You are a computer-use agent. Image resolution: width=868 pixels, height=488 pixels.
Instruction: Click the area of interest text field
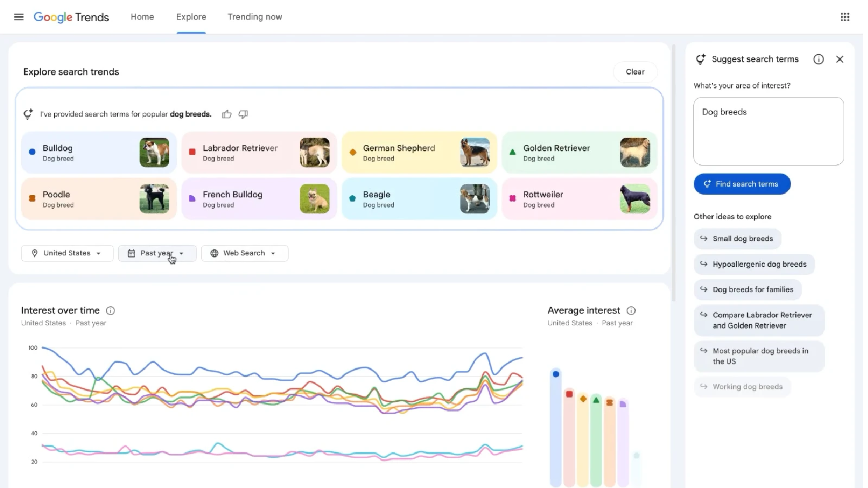[768, 131]
